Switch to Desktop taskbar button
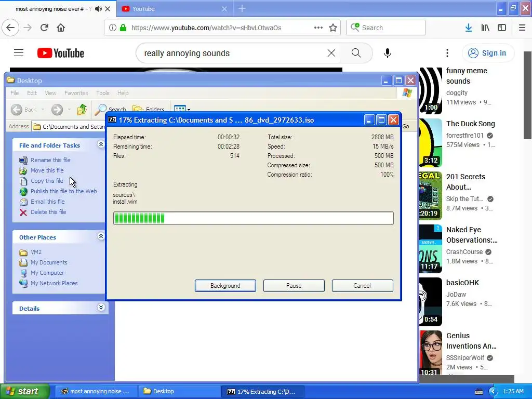 (x=179, y=391)
